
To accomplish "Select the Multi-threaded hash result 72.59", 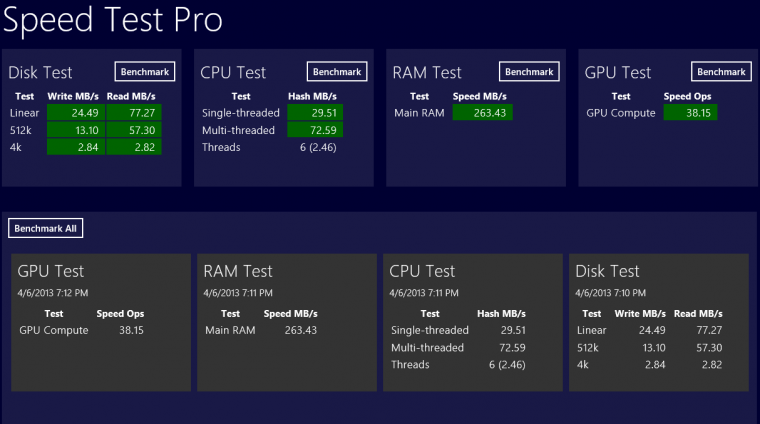I will [x=315, y=130].
